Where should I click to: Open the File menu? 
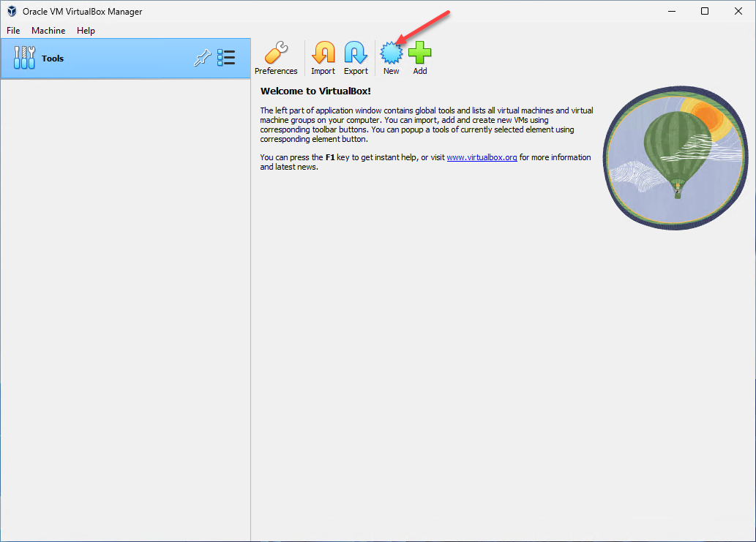[13, 30]
